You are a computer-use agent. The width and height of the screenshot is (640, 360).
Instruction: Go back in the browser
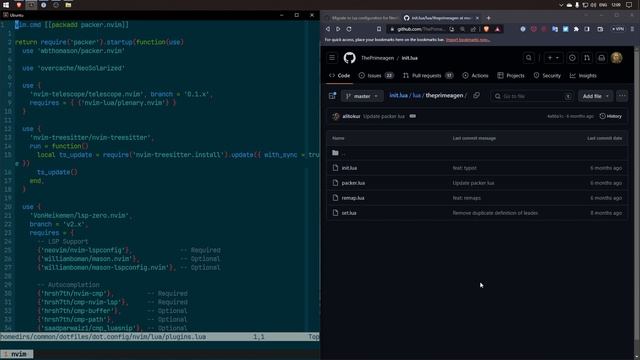pyautogui.click(x=328, y=29)
